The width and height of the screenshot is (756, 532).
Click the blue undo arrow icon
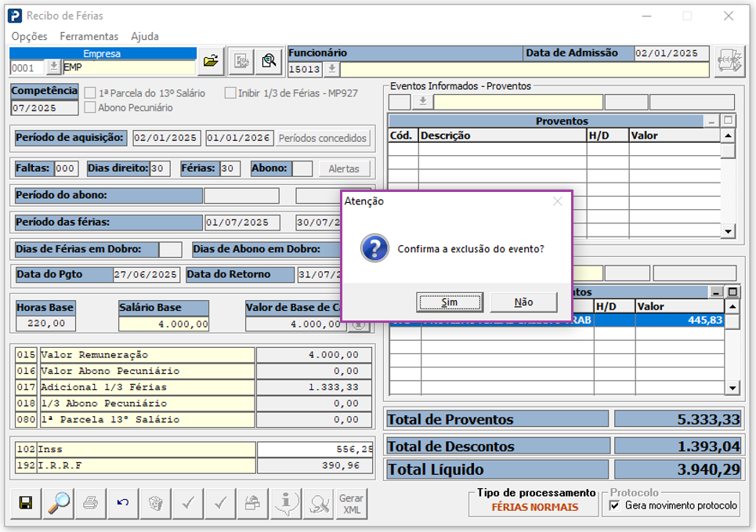coord(123,503)
